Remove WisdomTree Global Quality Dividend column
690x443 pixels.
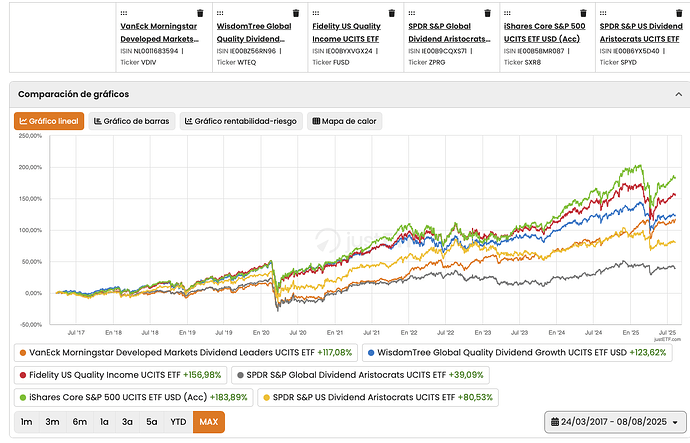296,13
